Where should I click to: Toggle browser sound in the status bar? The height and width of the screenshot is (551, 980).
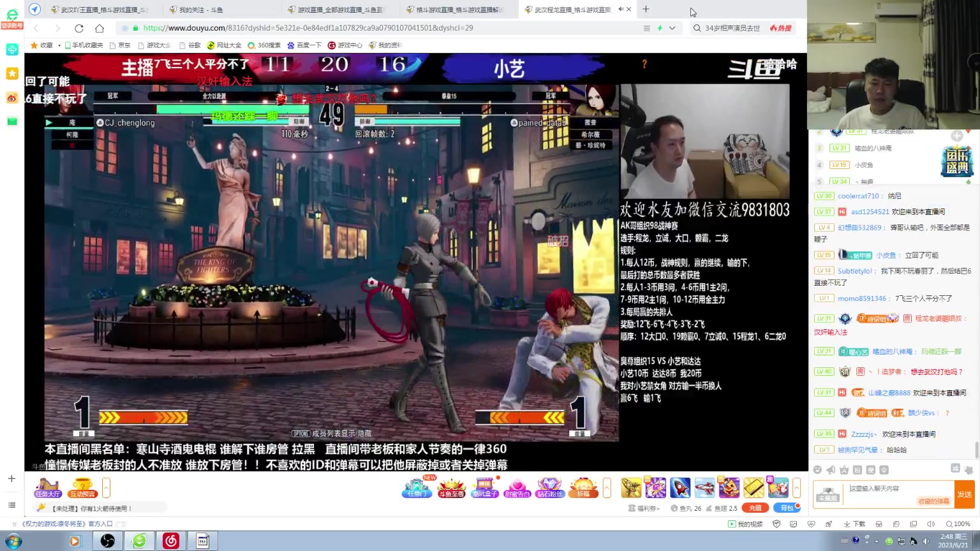(931, 524)
